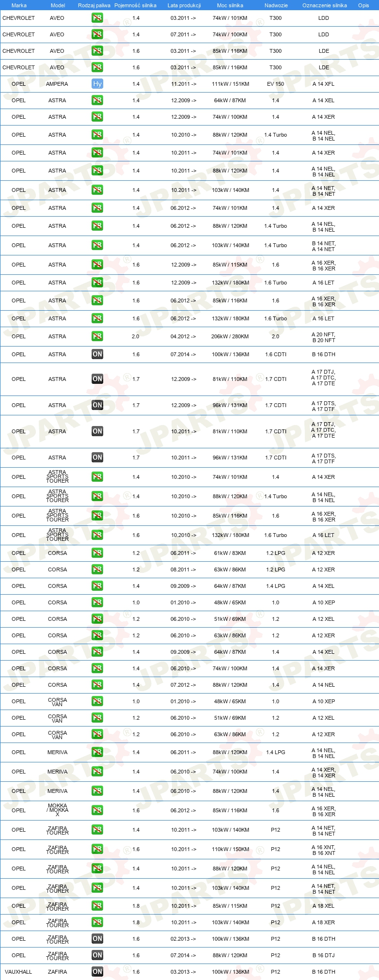Click petrol icon in Astra 10.2011 88kW/120KM row

tap(97, 171)
